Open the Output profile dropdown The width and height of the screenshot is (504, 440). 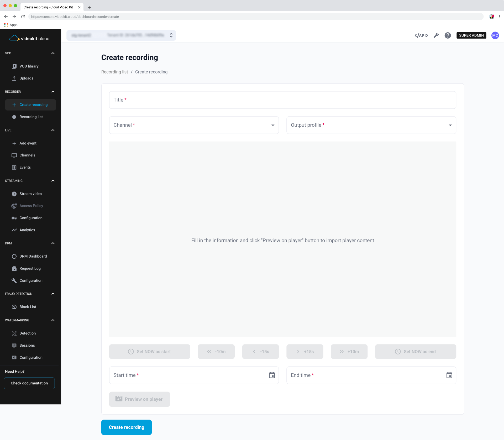click(371, 125)
